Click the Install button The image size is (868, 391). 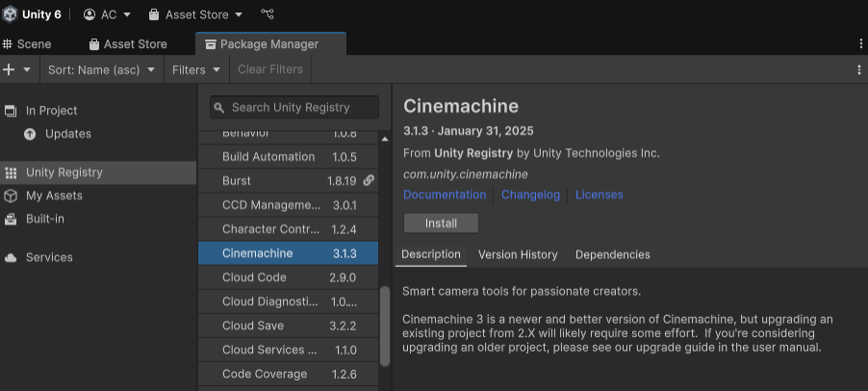coord(441,223)
